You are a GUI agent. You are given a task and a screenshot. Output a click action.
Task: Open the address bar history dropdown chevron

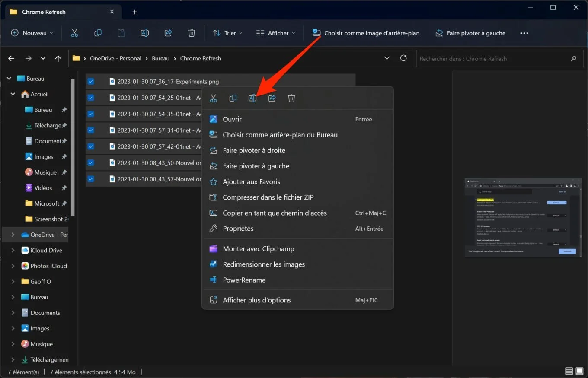pyautogui.click(x=387, y=58)
